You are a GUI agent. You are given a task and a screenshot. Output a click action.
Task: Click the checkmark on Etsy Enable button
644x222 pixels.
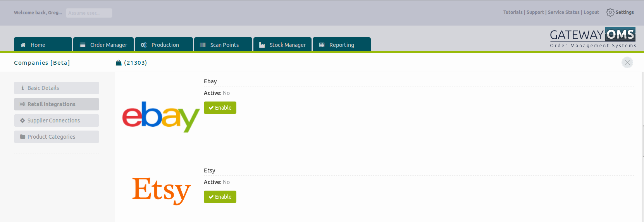[211, 197]
